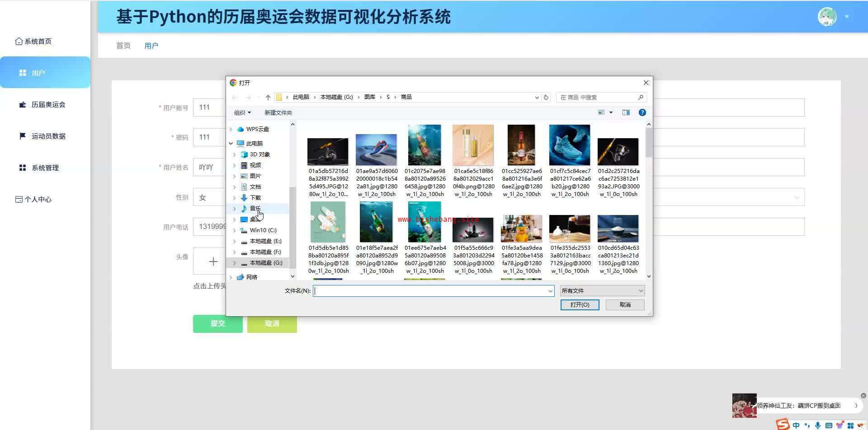The image size is (868, 430).
Task: Expand the 本地磁盘 (G:) tree node
Action: tap(235, 263)
